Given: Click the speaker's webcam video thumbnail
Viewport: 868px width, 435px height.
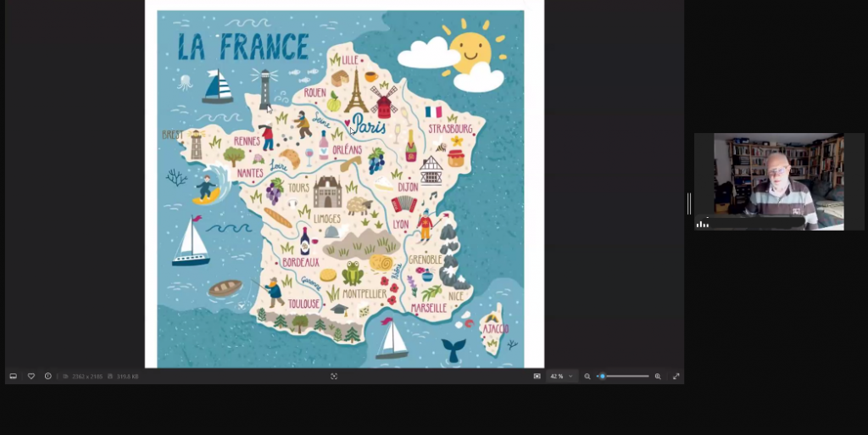Looking at the screenshot, I should tap(778, 181).
